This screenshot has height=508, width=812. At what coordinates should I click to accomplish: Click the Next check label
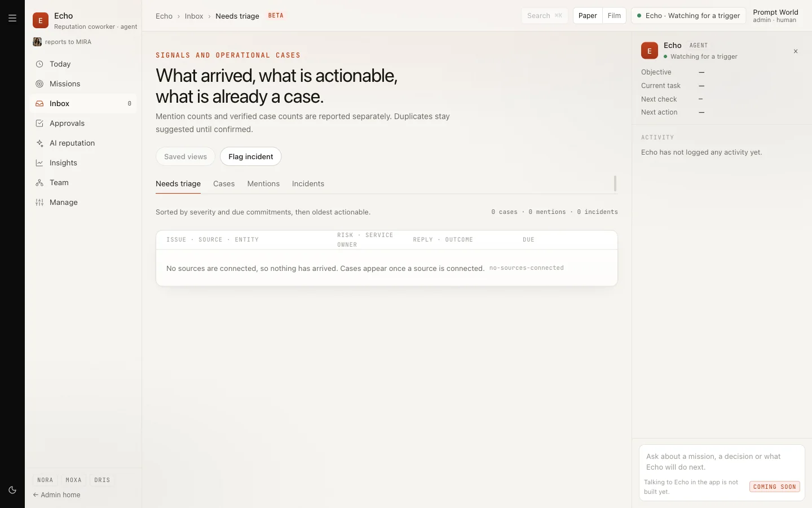659,99
